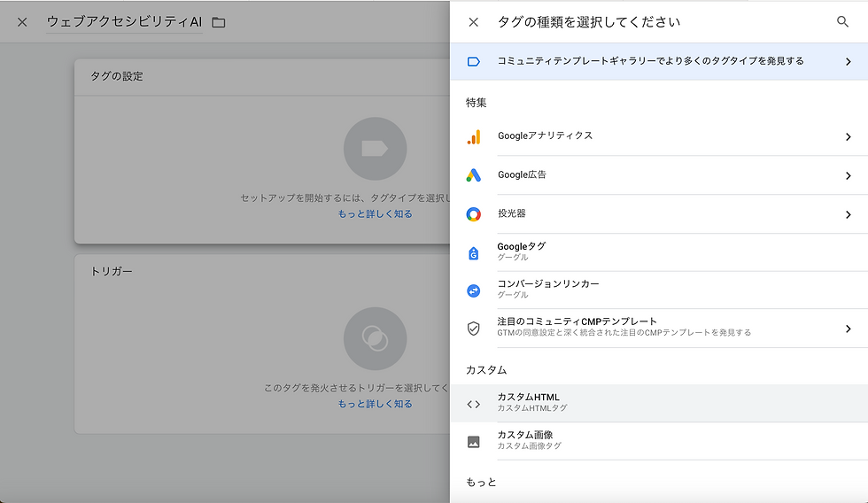Click the Google Tag blue icon

click(x=473, y=253)
